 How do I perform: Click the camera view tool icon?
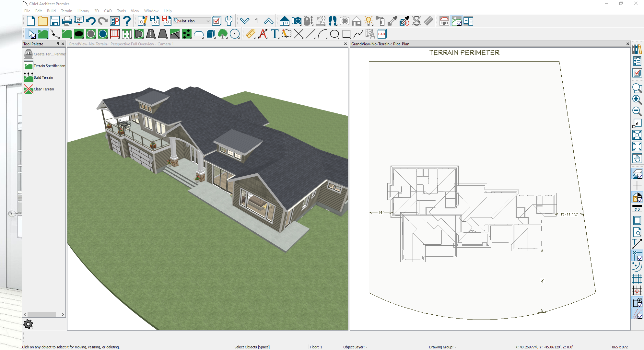(x=296, y=21)
